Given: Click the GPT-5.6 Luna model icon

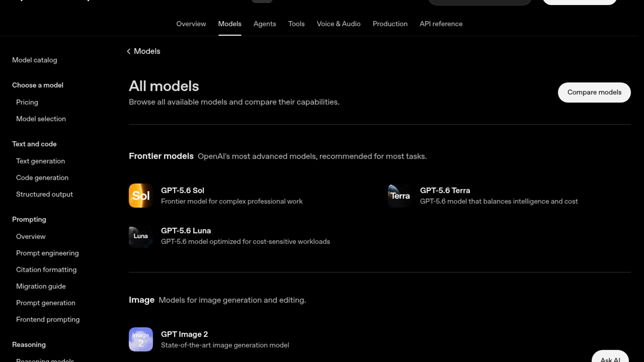Looking at the screenshot, I should point(141,236).
